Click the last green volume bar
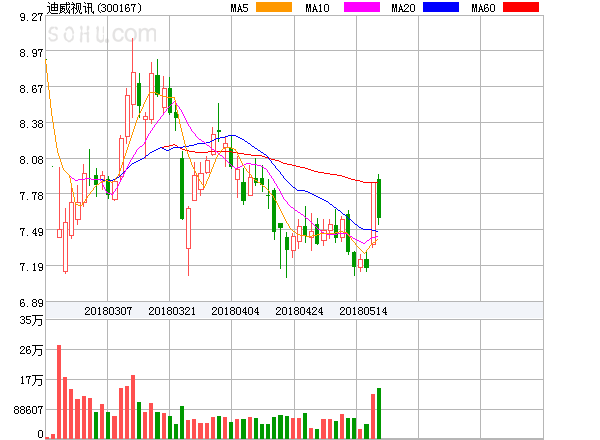Image resolution: width=600 pixels, height=440 pixels. coord(379,413)
